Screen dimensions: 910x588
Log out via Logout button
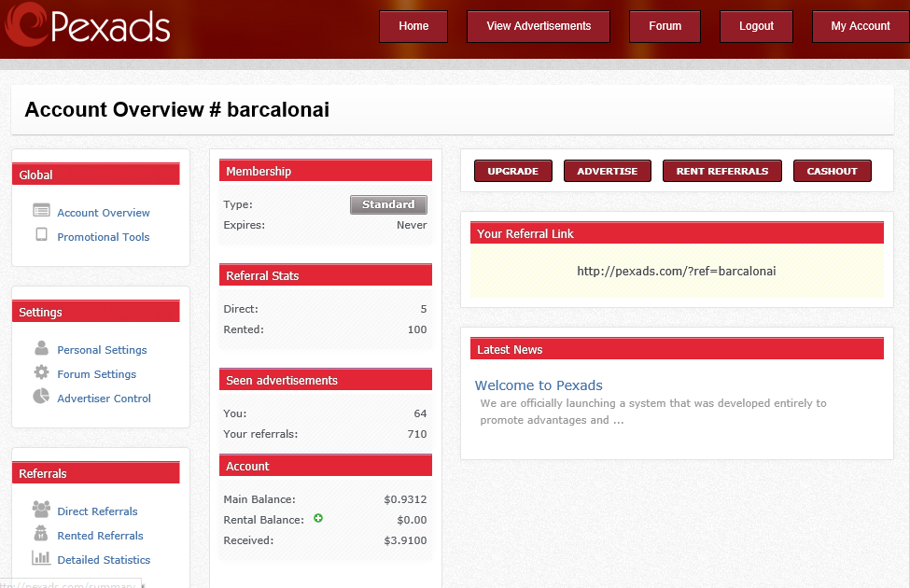[x=756, y=26]
